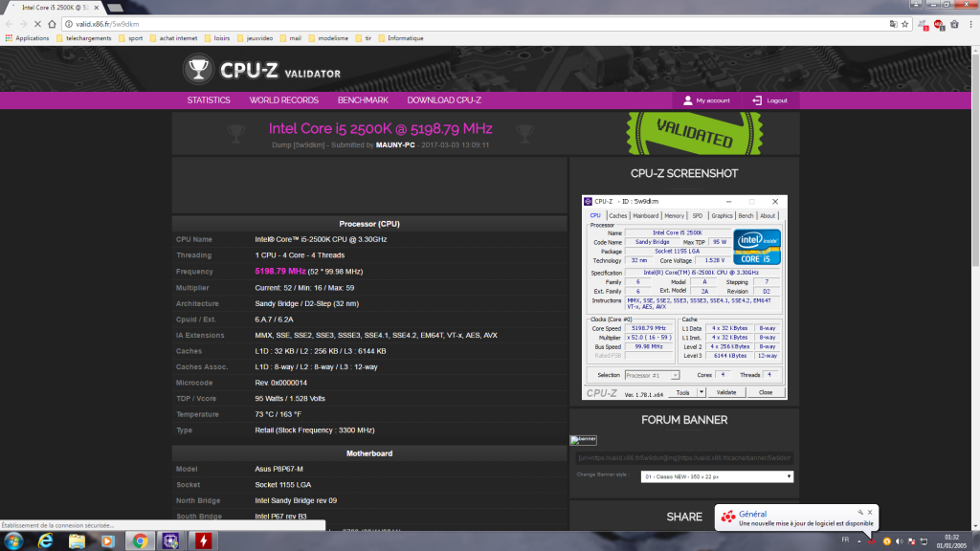Select the About tab in CPU-Z screenshot

[768, 215]
